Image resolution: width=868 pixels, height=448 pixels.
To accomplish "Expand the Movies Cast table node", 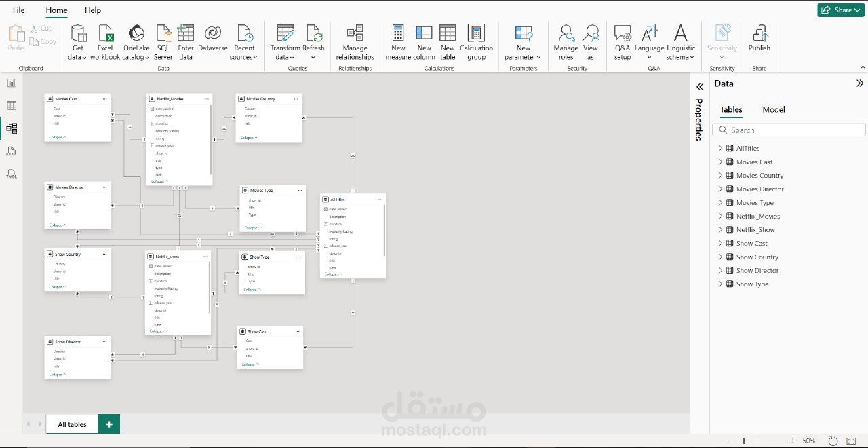I will (720, 162).
